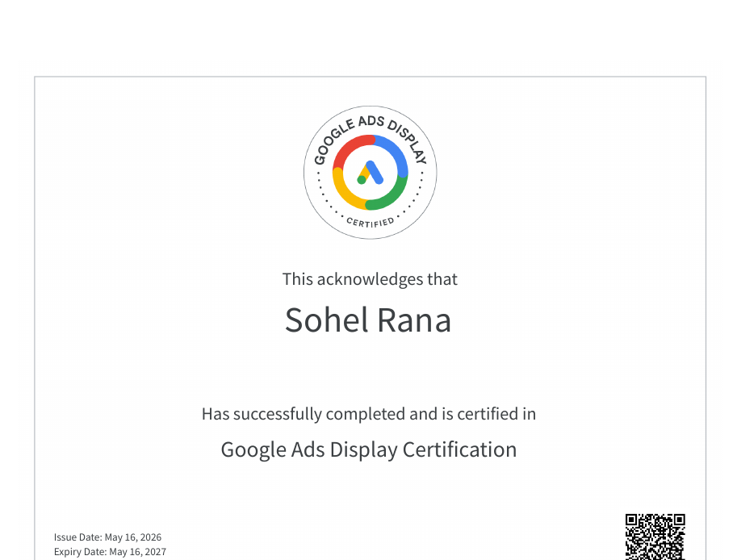This screenshot has height=560, width=737.
Task: Click the Google Ads logo inside the badge
Action: click(371, 173)
